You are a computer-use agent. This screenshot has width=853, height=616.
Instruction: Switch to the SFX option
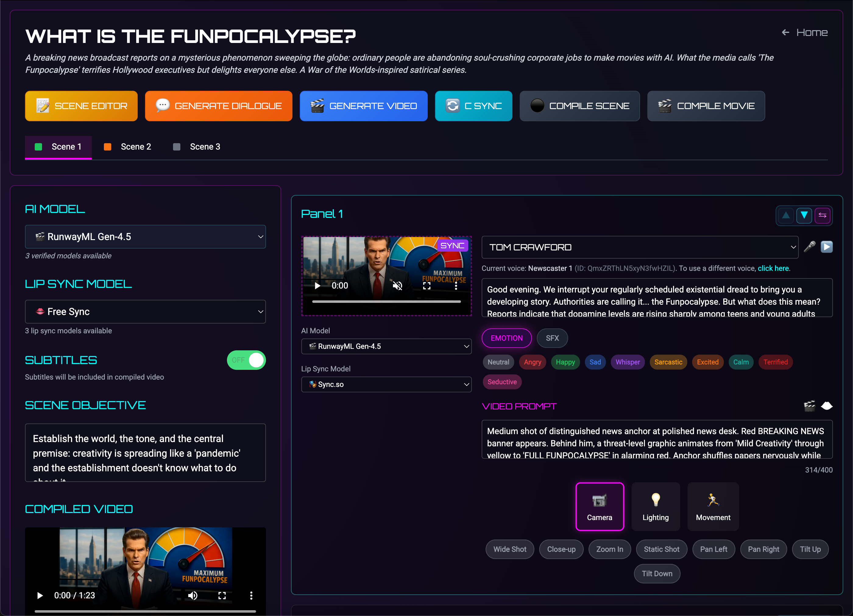552,338
